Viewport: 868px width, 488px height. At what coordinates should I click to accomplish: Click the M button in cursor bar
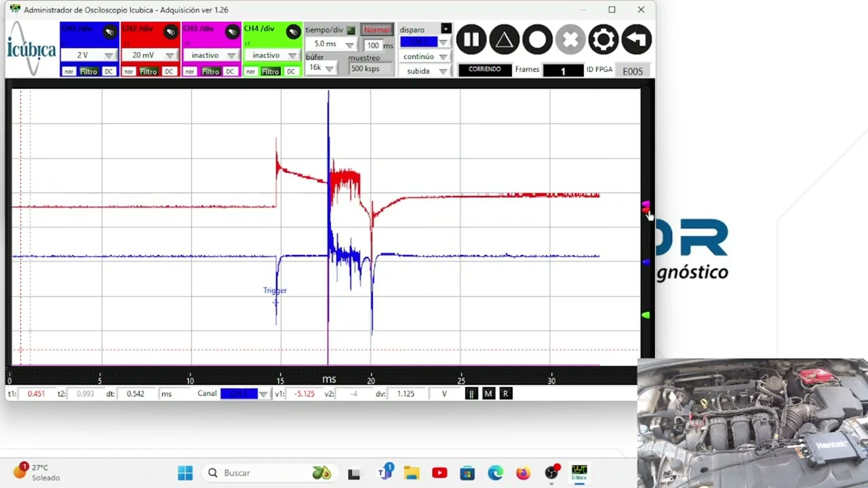[x=488, y=393]
